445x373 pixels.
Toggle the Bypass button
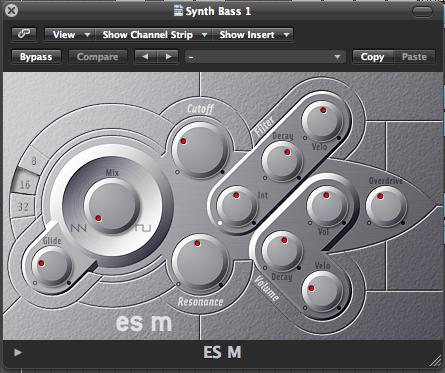click(x=36, y=57)
